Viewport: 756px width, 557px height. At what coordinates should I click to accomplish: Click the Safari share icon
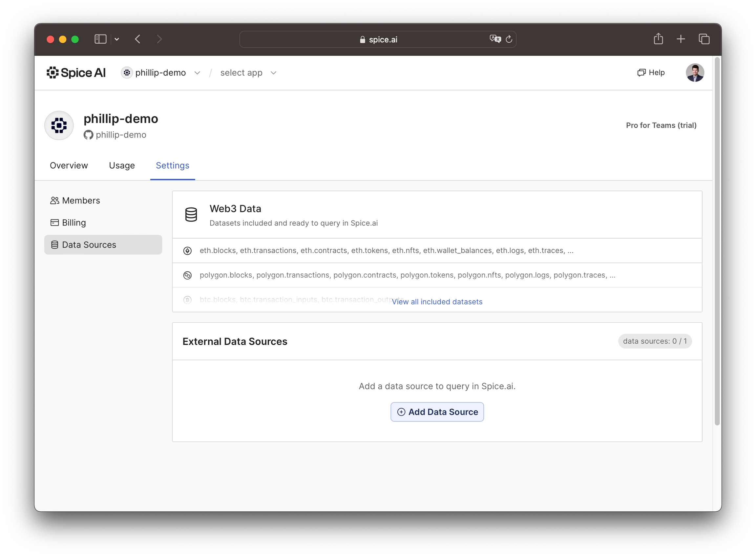tap(658, 39)
